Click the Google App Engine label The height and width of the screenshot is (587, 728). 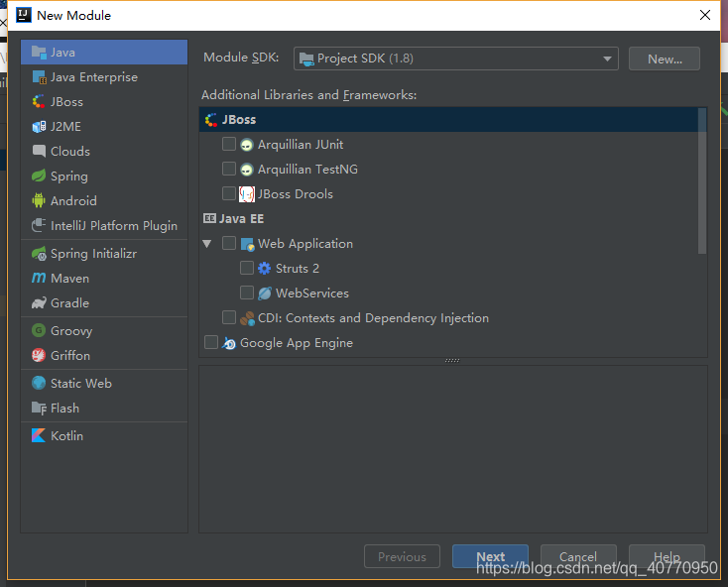click(x=297, y=343)
